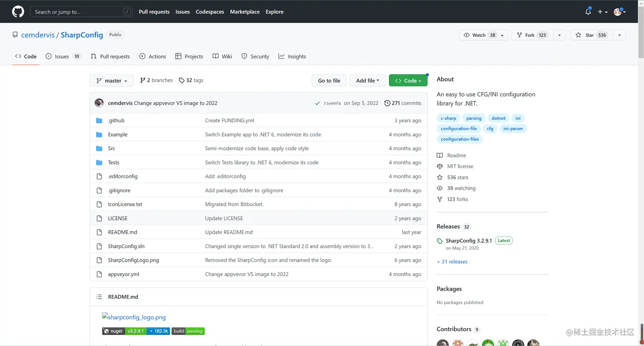This screenshot has height=346, width=644.
Task: Click the SharpConfig.sln file icon
Action: coord(99,246)
